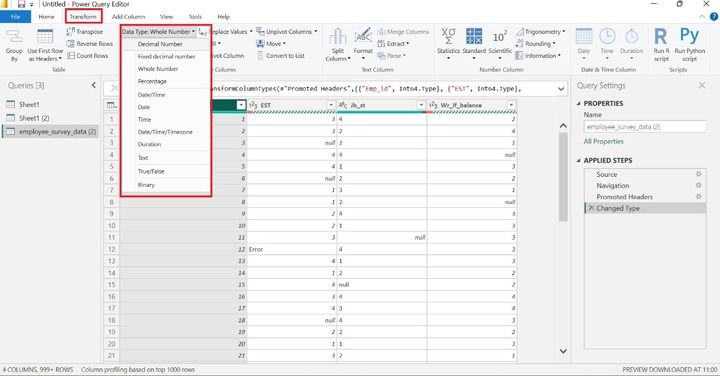The width and height of the screenshot is (720, 376).
Task: Click the Transpose button
Action: pos(85,32)
